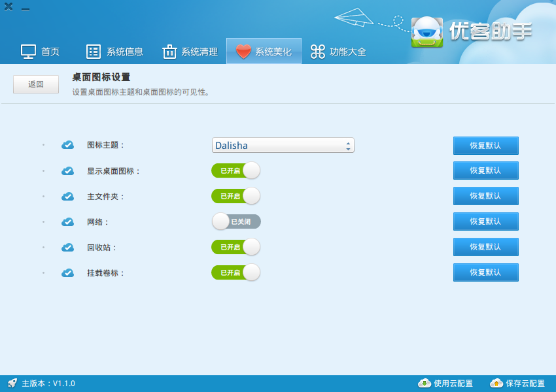The height and width of the screenshot is (392, 556).
Task: Click the cloud icon beside 挂载卷标
Action: pyautogui.click(x=67, y=272)
